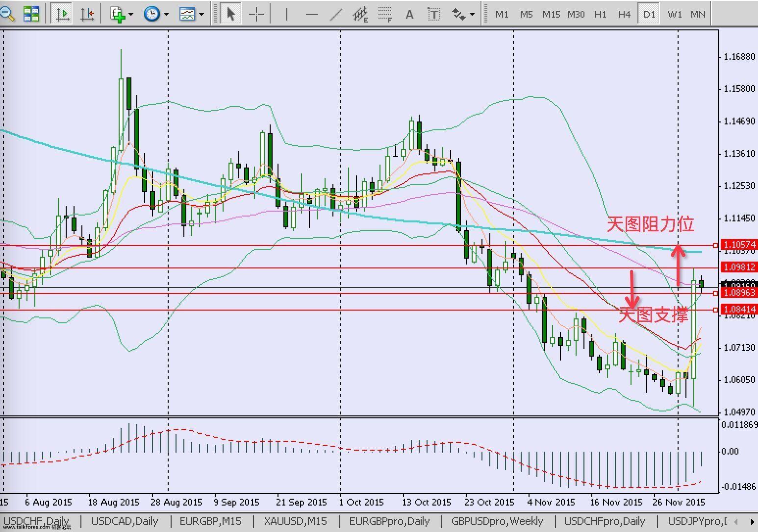This screenshot has width=758, height=532.
Task: Click the 26 Nov 2015 date label
Action: pyautogui.click(x=679, y=502)
